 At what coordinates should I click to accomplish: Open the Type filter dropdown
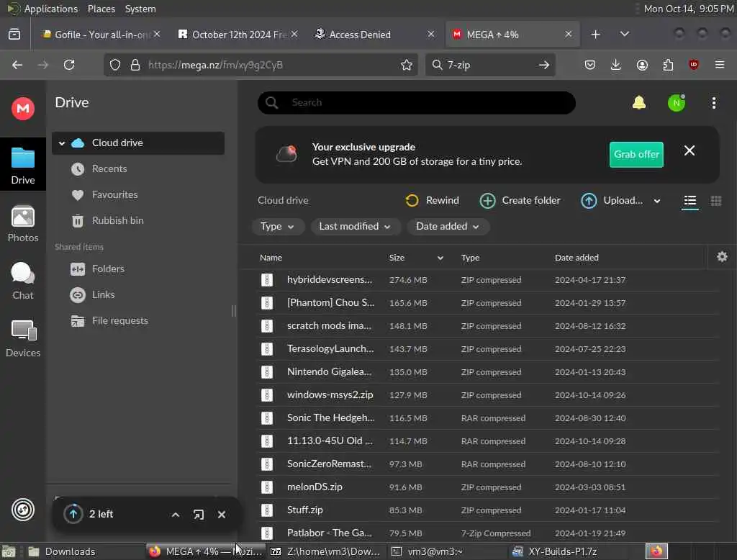point(278,227)
